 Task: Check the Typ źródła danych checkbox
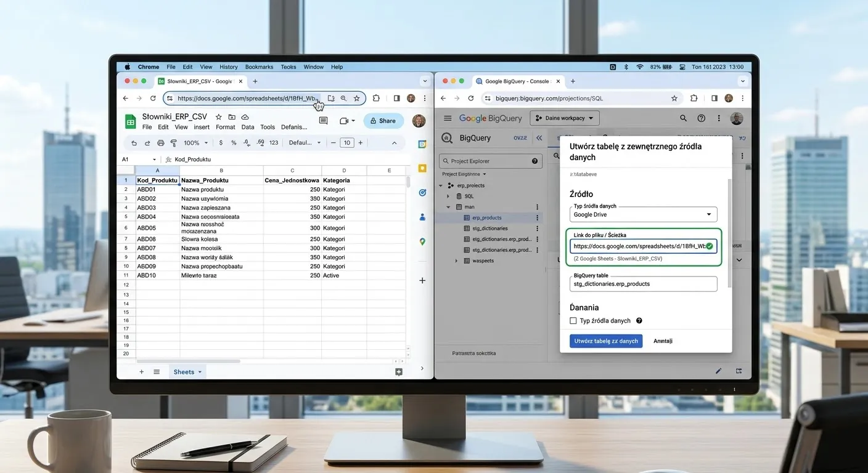(x=573, y=321)
